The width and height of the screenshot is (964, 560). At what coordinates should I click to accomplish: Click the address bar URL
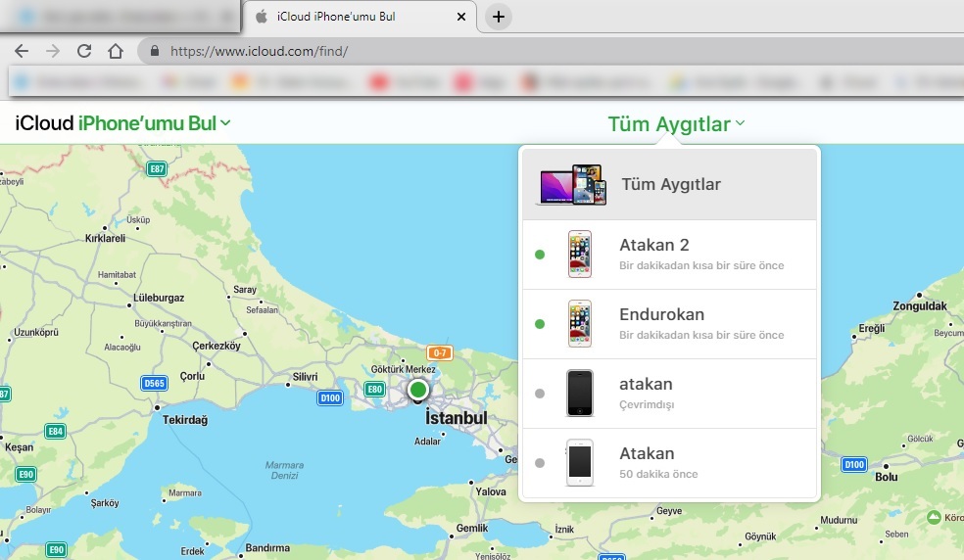click(x=259, y=51)
